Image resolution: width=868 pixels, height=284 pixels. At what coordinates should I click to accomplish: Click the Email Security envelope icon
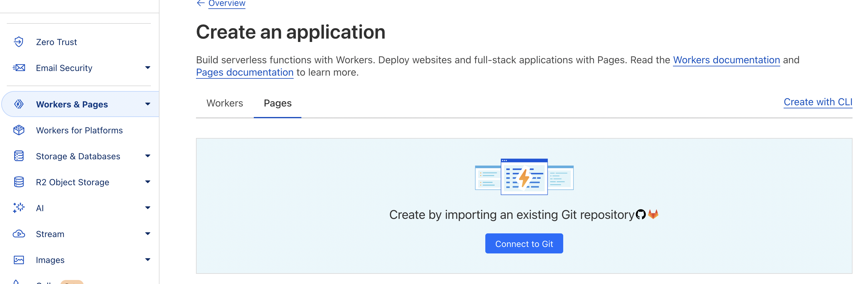(19, 68)
